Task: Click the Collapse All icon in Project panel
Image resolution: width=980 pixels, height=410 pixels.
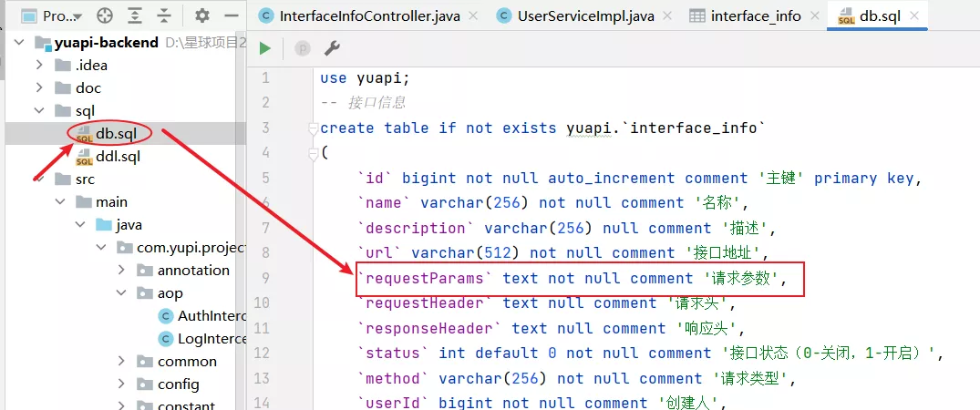Action: click(163, 15)
